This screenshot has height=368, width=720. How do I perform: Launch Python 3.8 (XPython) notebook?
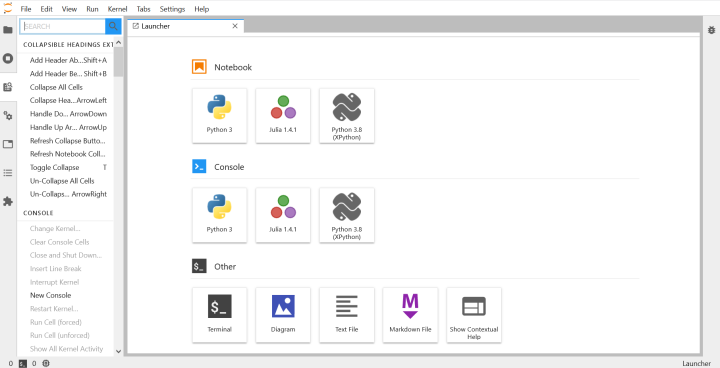[347, 116]
